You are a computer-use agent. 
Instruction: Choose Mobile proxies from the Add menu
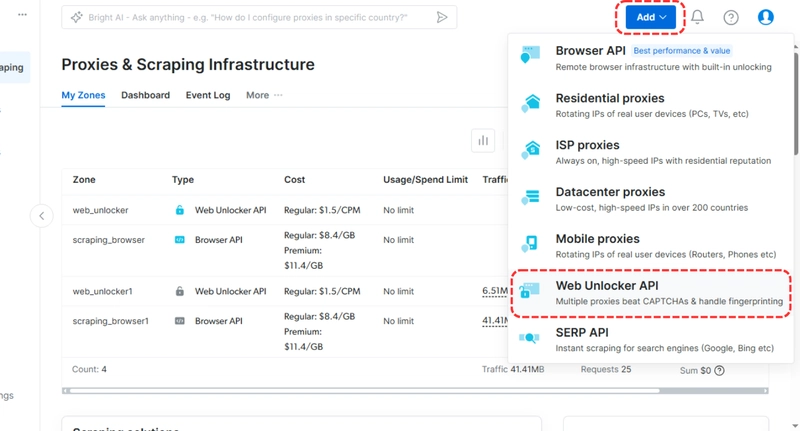(x=651, y=246)
